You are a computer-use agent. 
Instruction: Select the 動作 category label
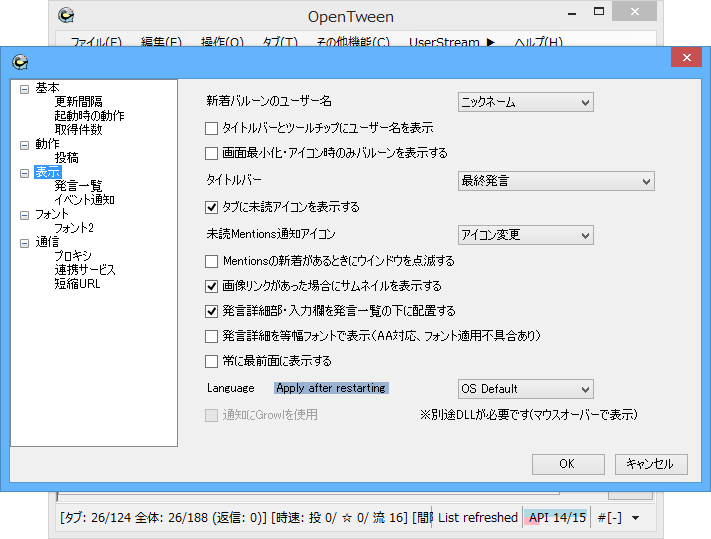tap(48, 144)
